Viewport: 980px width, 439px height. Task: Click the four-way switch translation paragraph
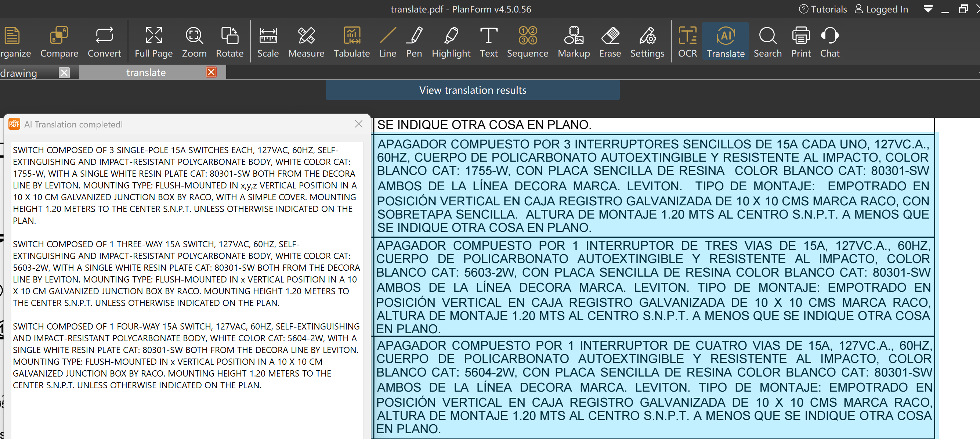[x=186, y=355]
